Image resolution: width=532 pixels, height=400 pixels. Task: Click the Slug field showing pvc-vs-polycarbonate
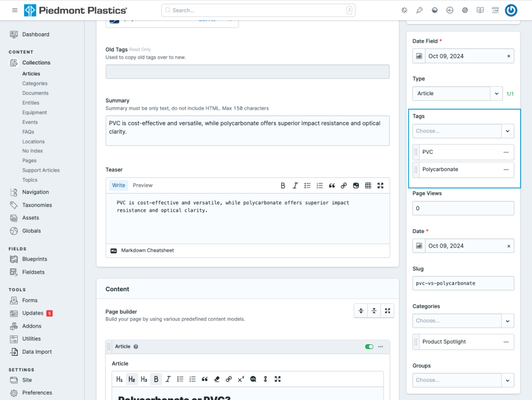pyautogui.click(x=462, y=283)
